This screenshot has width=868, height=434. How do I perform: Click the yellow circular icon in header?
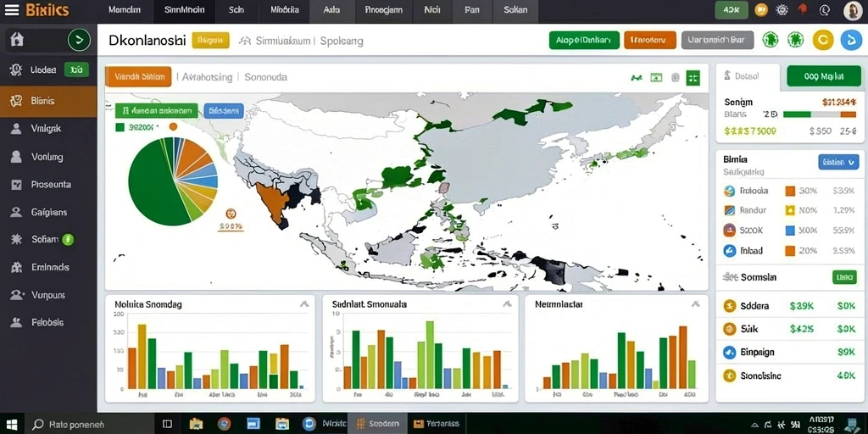point(823,40)
